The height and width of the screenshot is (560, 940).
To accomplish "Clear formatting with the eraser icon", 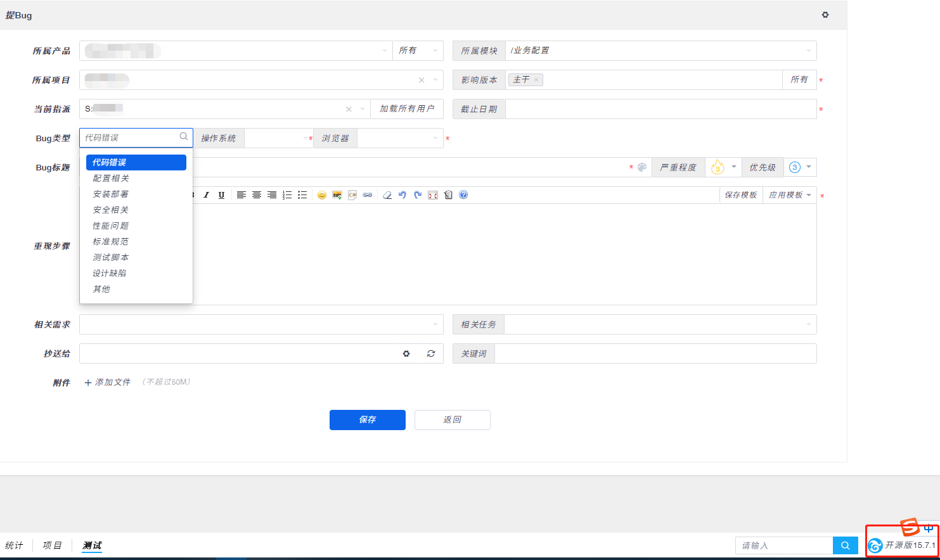I will point(387,195).
